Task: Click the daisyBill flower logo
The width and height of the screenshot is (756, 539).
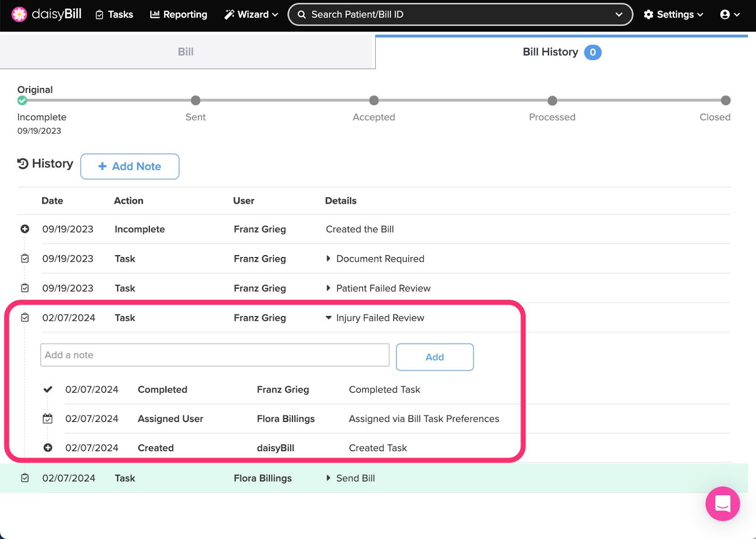Action: point(19,15)
